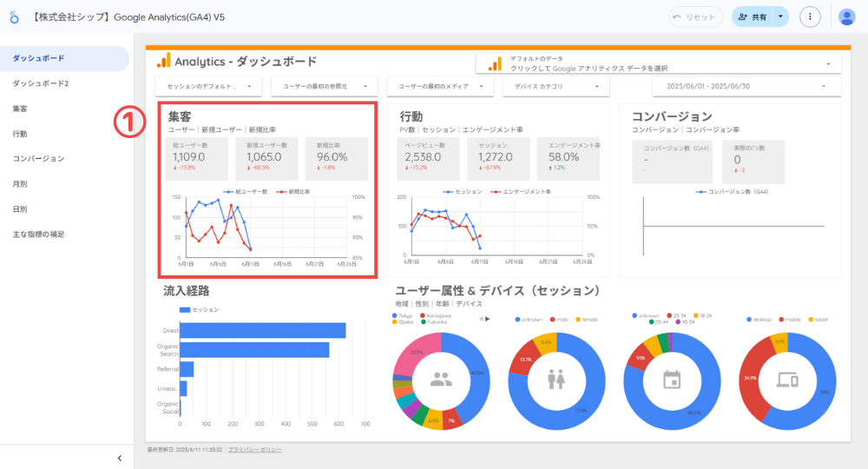
Task: Click the コンバージョン数 (GA4) scorecard
Action: pos(672,162)
